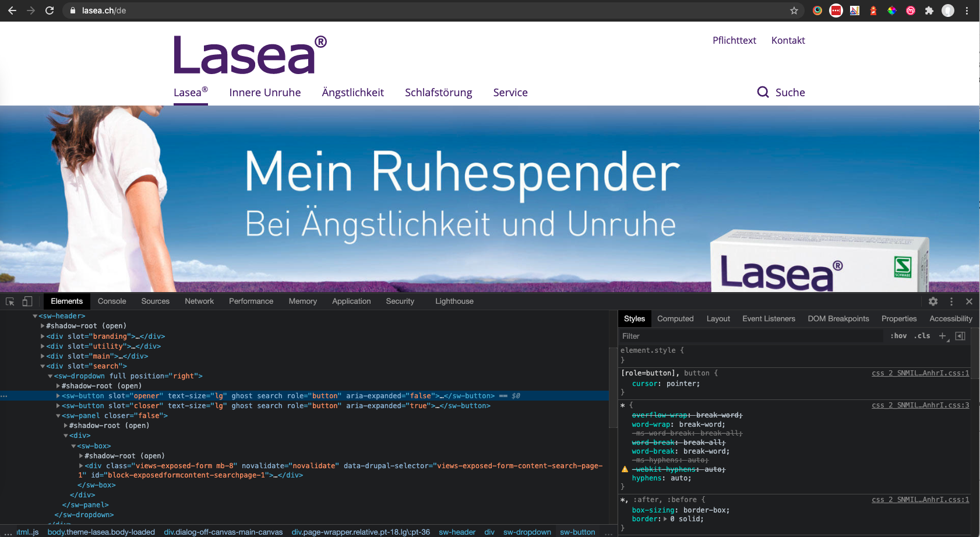Viewport: 980px width, 537px height.
Task: Collapse the sw-header node
Action: (x=35, y=316)
